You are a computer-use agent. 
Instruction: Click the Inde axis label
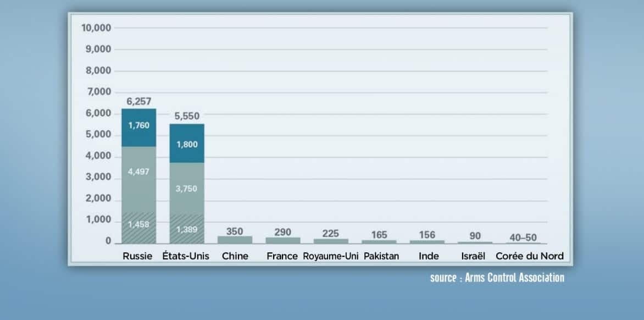(429, 256)
